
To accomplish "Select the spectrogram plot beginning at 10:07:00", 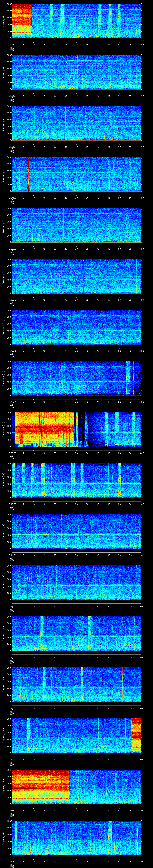I will [76, 327].
